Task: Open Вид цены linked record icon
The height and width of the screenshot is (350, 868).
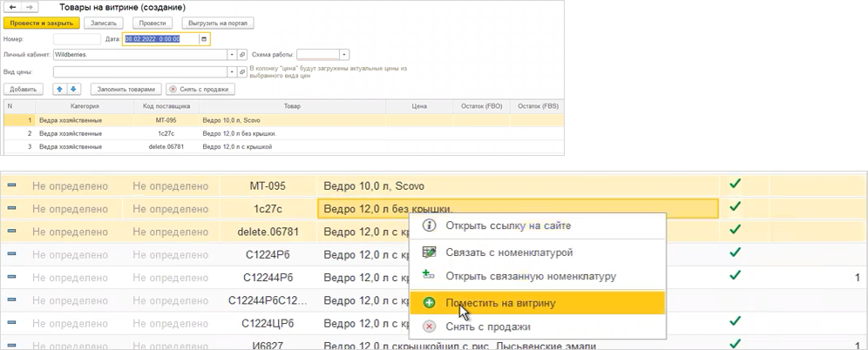Action: [241, 72]
